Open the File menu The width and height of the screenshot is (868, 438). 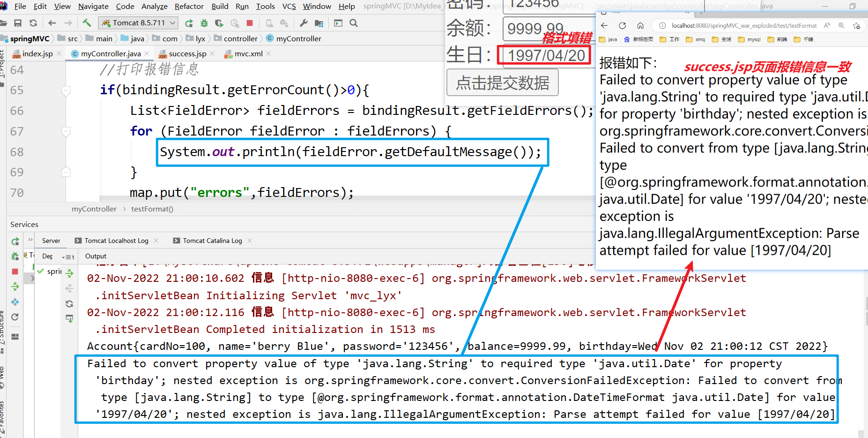(x=20, y=6)
